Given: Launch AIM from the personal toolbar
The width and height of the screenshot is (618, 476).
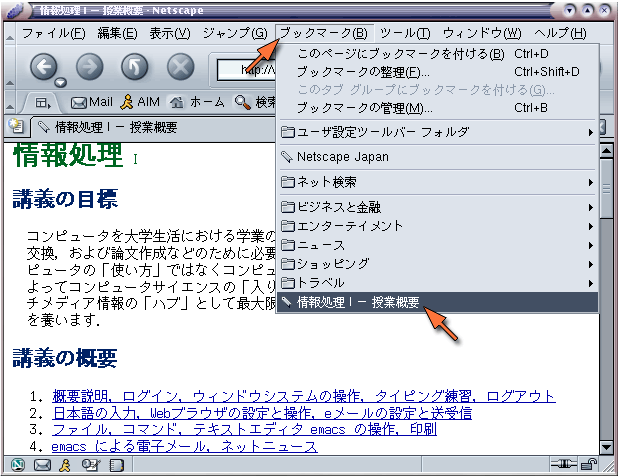Looking at the screenshot, I should (x=140, y=102).
